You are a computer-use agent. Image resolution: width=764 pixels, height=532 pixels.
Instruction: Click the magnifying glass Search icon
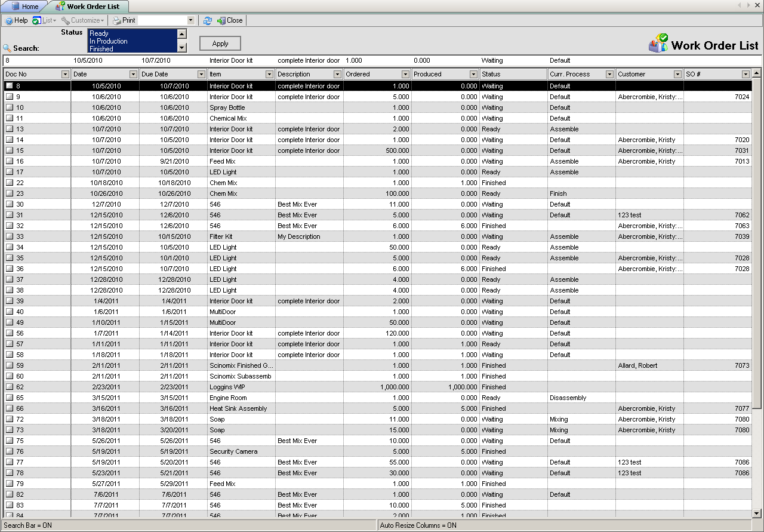point(7,48)
